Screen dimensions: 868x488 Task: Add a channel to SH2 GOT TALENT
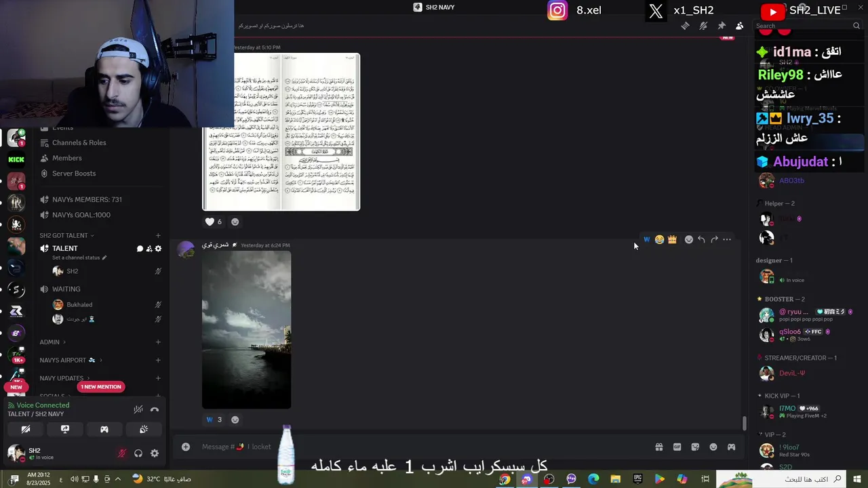click(158, 235)
